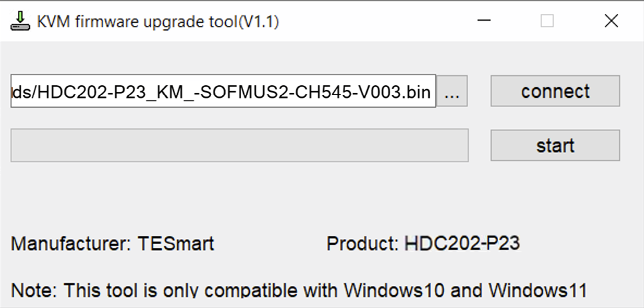Open the file browser with the ellipsis button

pyautogui.click(x=452, y=91)
